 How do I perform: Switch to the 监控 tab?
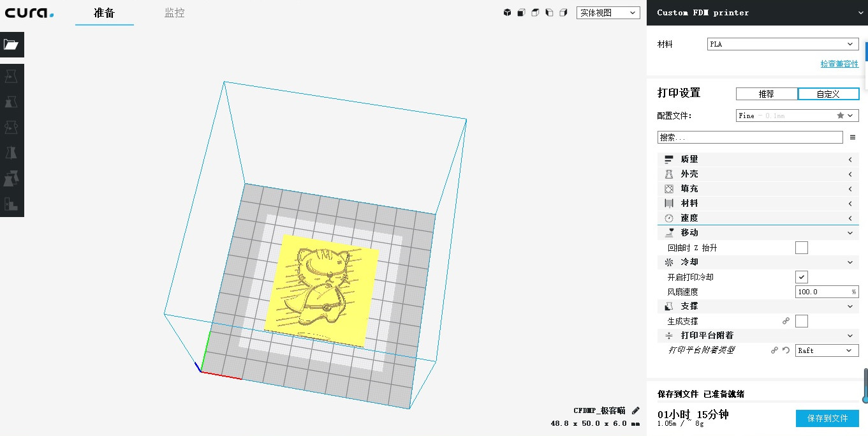click(174, 13)
